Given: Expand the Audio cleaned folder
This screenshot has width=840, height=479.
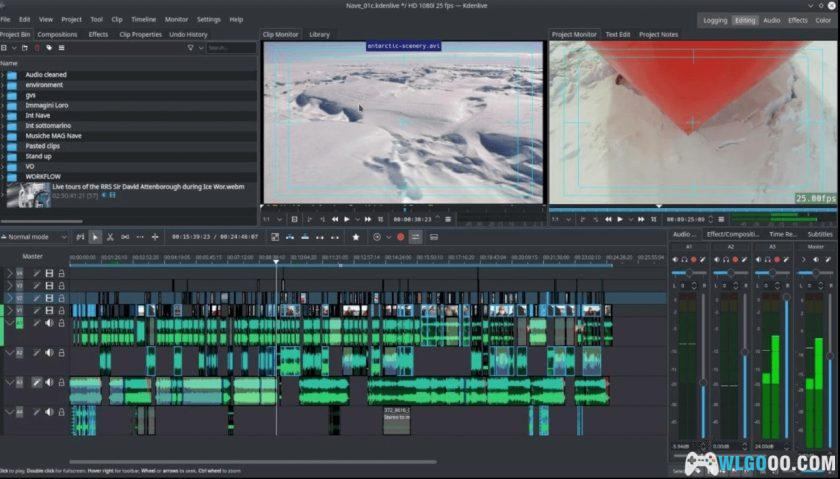Looking at the screenshot, I should click(3, 75).
